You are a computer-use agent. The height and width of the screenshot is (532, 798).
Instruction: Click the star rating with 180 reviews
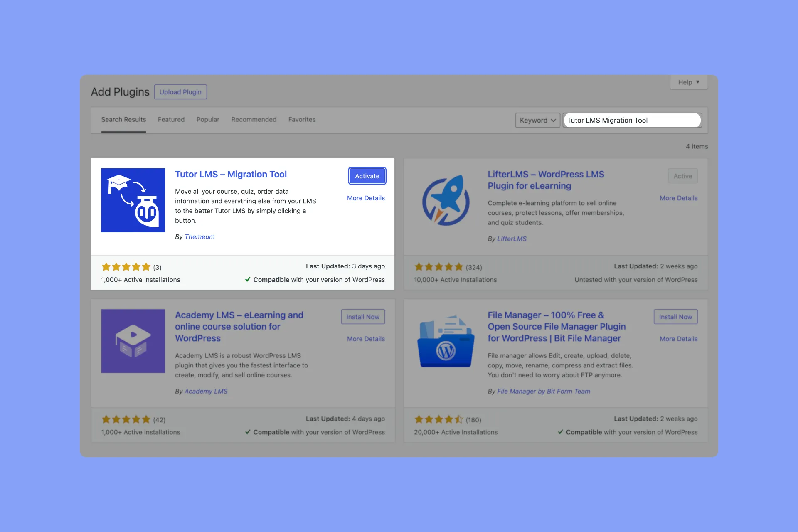pos(438,419)
